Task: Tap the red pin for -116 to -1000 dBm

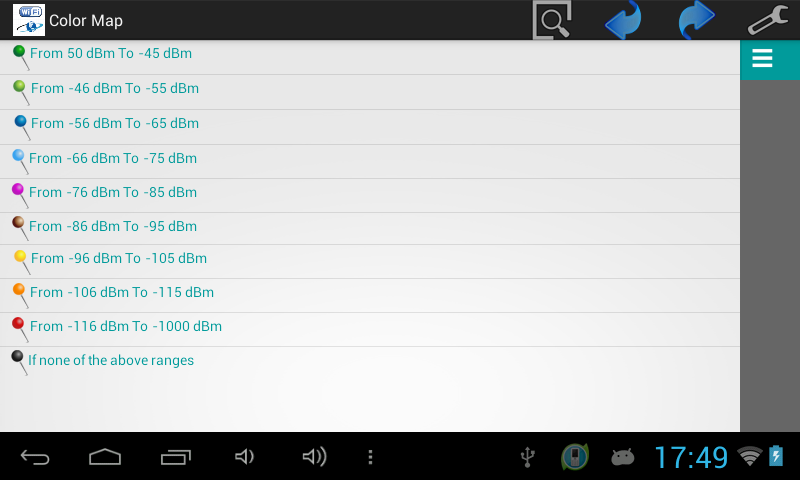Action: pos(19,330)
